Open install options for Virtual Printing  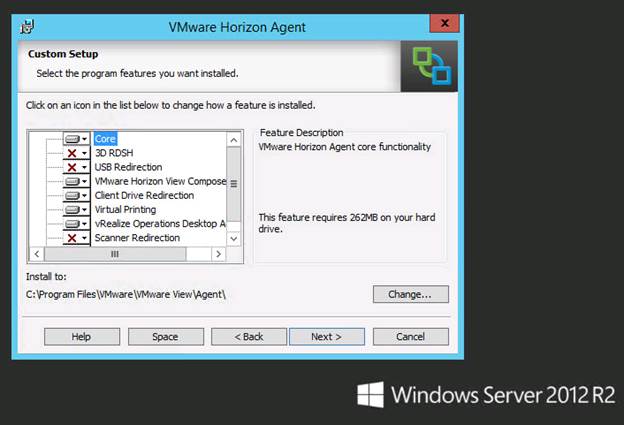pyautogui.click(x=76, y=210)
